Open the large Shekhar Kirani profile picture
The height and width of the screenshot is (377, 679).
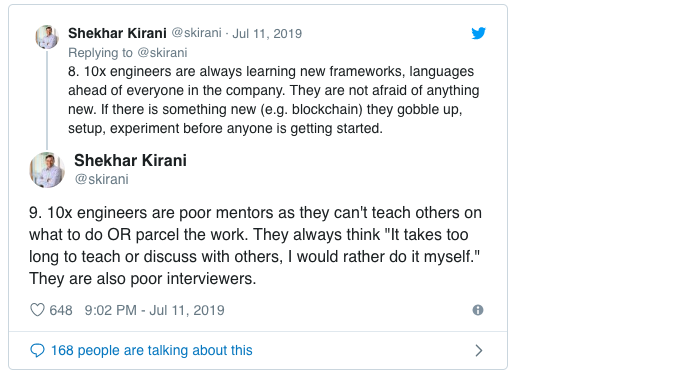tap(47, 170)
